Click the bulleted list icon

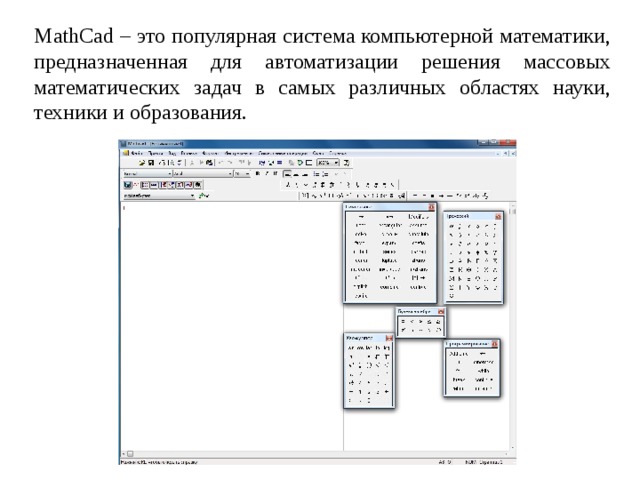316,173
